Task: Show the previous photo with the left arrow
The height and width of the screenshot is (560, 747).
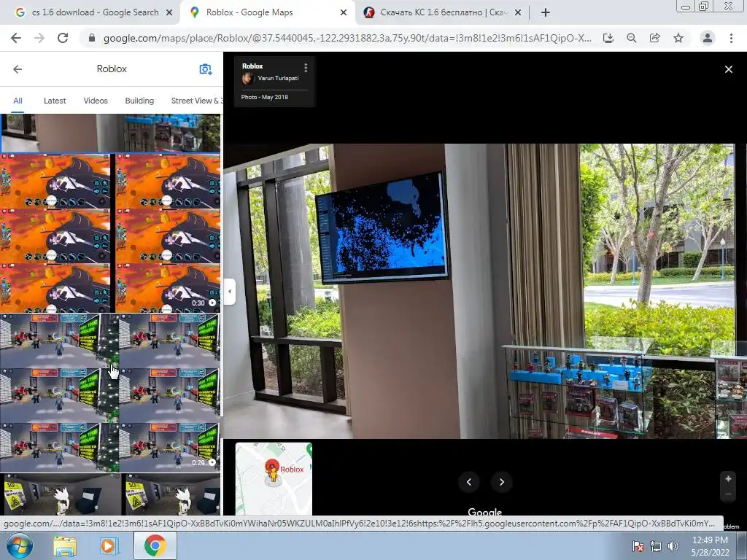Action: point(469,482)
